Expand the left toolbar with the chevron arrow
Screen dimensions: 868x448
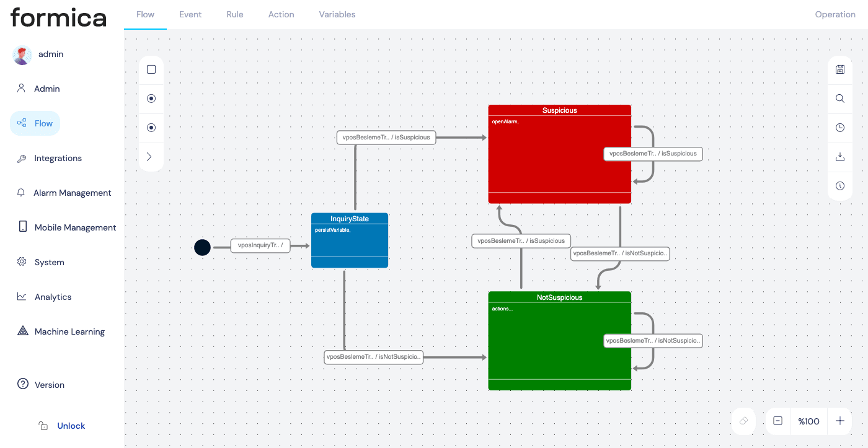click(149, 157)
